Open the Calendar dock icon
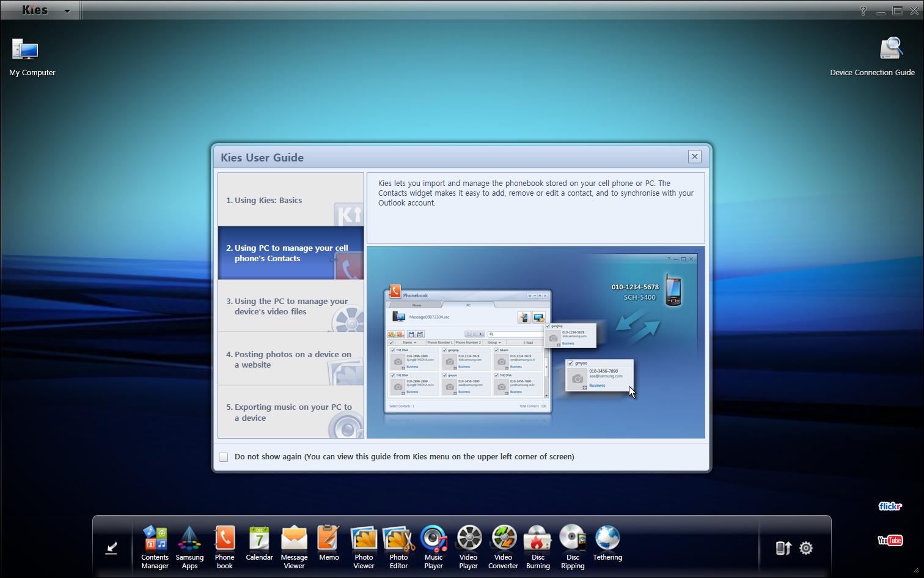Screen dimensions: 924x578 point(259,544)
